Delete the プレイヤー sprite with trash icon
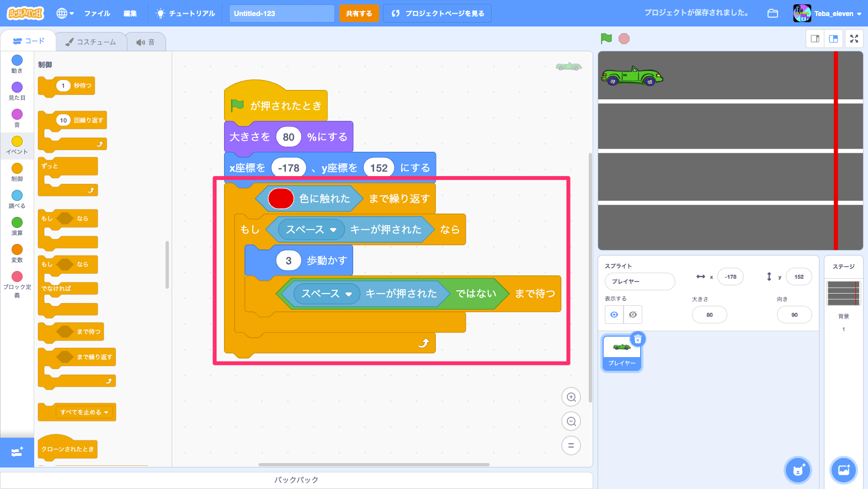The width and height of the screenshot is (868, 489). tap(637, 339)
